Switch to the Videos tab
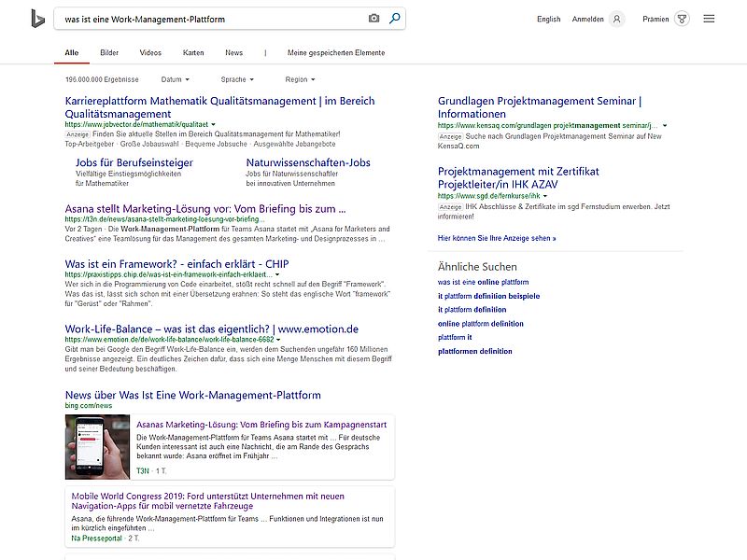The width and height of the screenshot is (747, 560). pyautogui.click(x=150, y=53)
